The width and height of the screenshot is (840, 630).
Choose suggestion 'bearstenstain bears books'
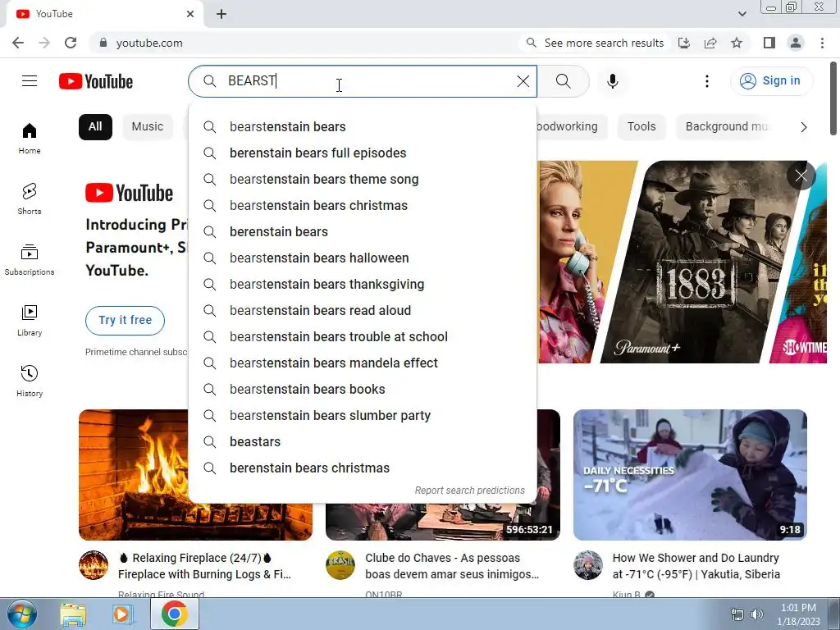pos(363,390)
